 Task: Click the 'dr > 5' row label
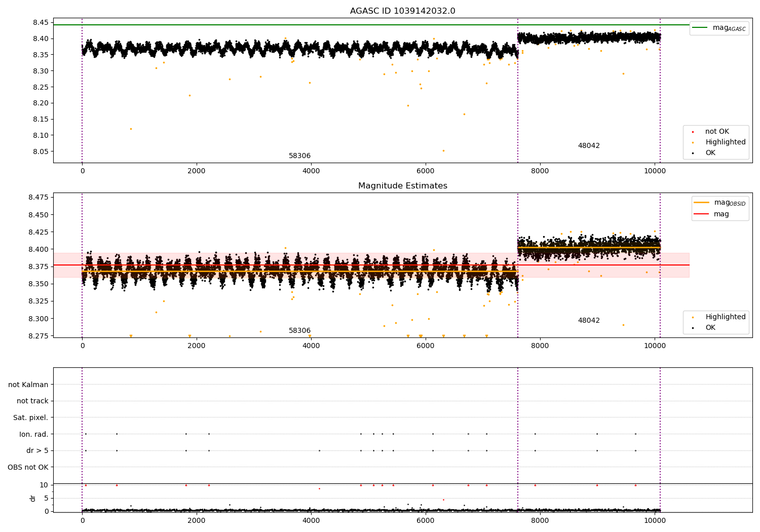click(x=37, y=451)
